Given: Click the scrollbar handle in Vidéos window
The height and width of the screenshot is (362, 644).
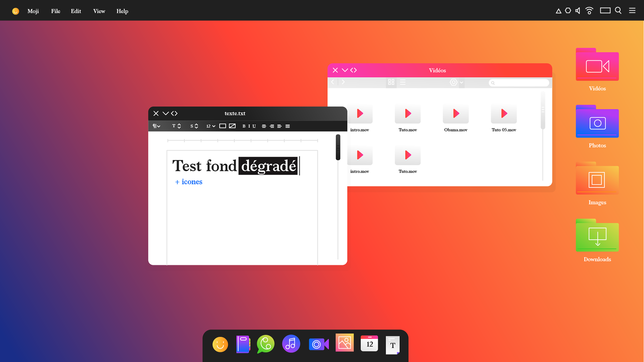Looking at the screenshot, I should click(543, 111).
